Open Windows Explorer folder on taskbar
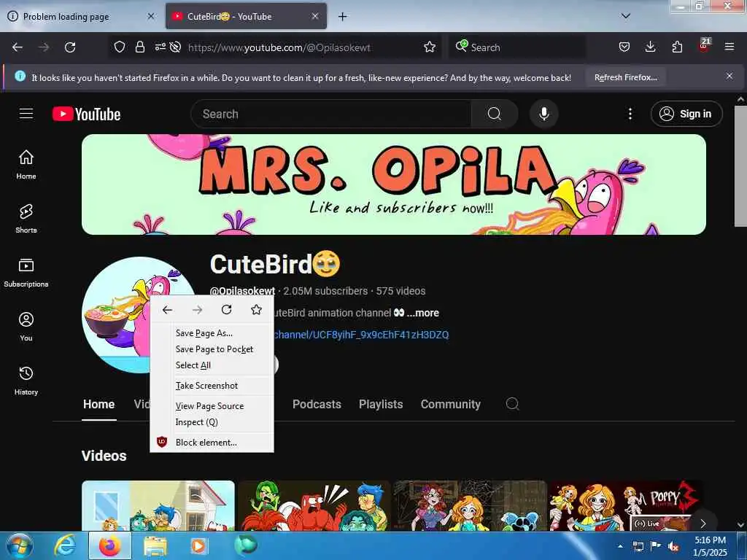 155,545
